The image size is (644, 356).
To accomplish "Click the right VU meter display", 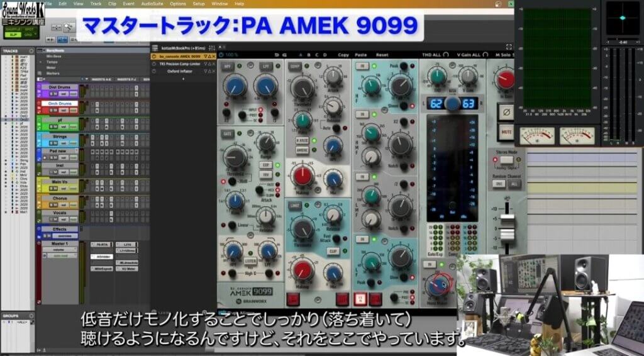I will click(577, 135).
